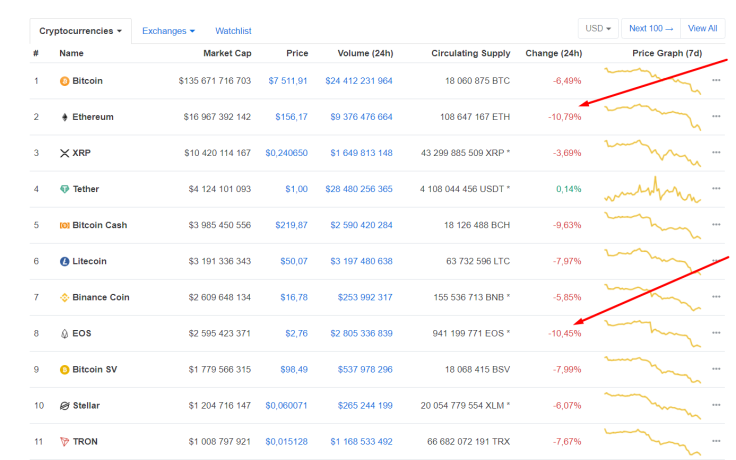Select Ethereum supply 108 647 167 ETH
Screen dimensions: 736x460
(x=475, y=117)
